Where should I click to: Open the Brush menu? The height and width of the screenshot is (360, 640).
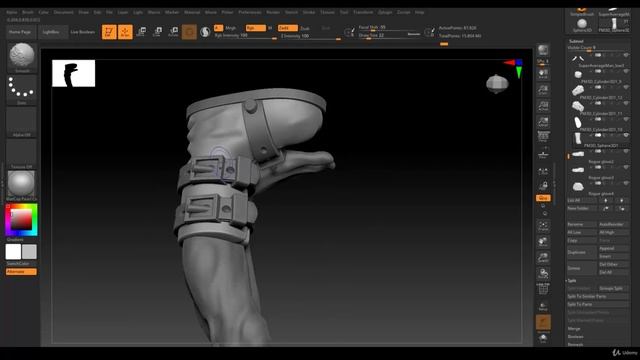[x=28, y=12]
